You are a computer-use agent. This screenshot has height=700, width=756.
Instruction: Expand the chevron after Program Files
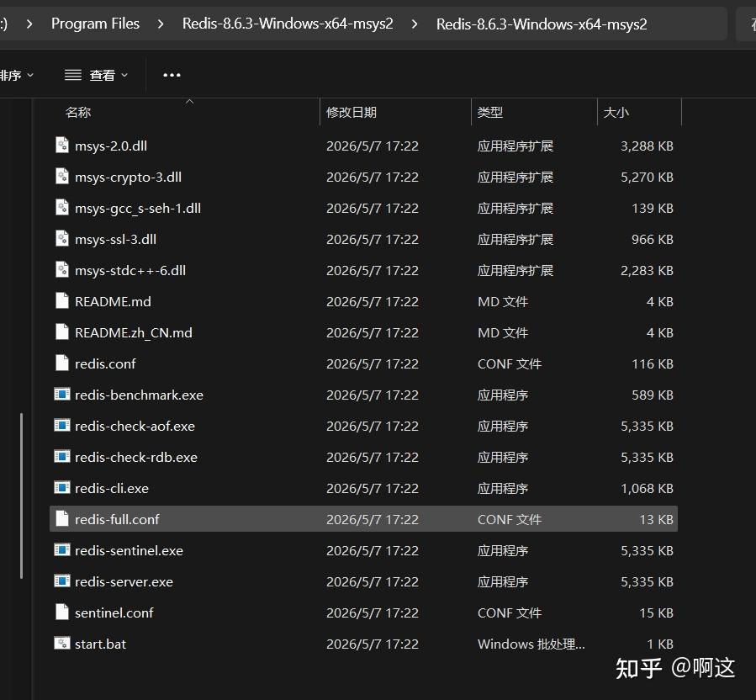pyautogui.click(x=161, y=24)
